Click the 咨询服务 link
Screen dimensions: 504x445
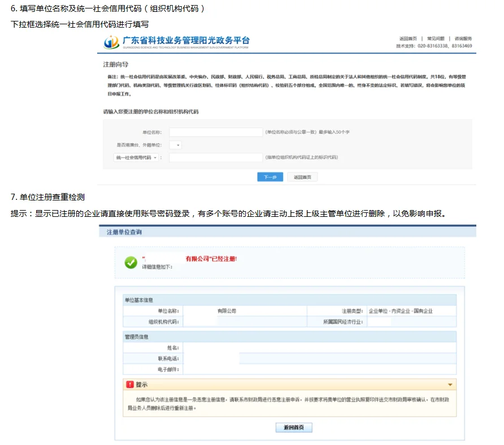coord(463,38)
